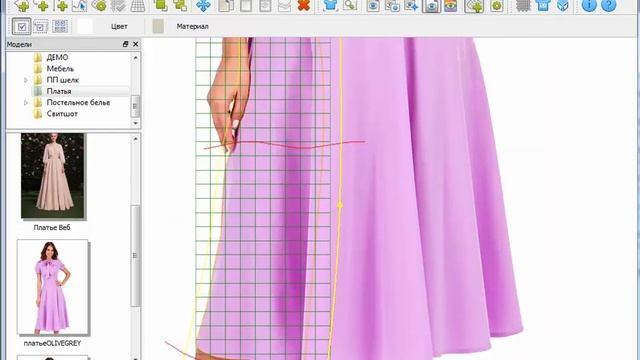Select the curve edit cursor tool
Image resolution: width=640 pixels, height=360 pixels.
pyautogui.click(x=80, y=5)
